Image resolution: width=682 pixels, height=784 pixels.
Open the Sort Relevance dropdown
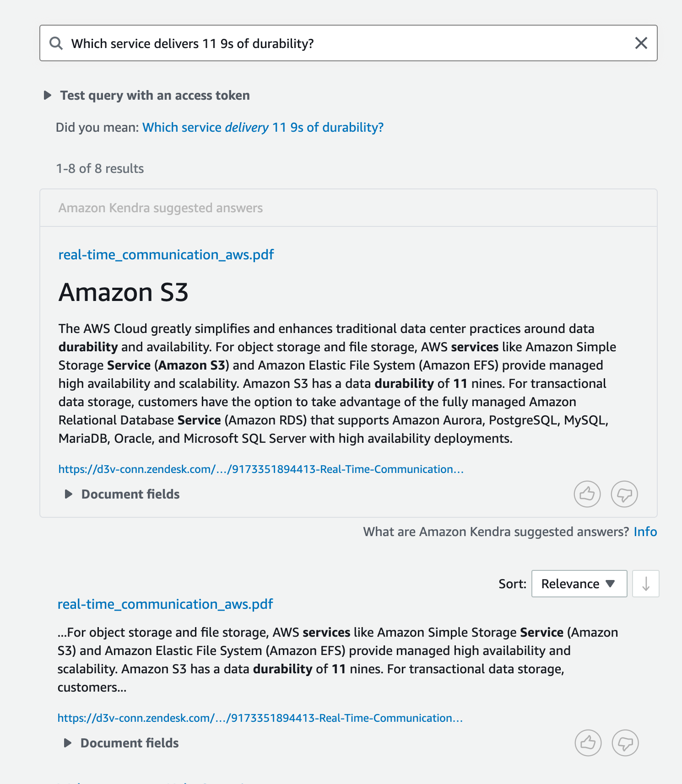tap(579, 584)
